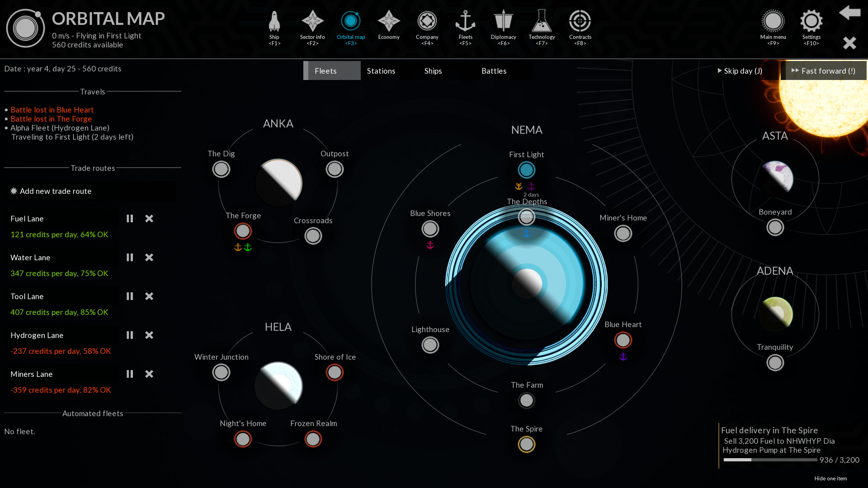Switch to the Stations tab
This screenshot has height=488, width=868.
381,71
